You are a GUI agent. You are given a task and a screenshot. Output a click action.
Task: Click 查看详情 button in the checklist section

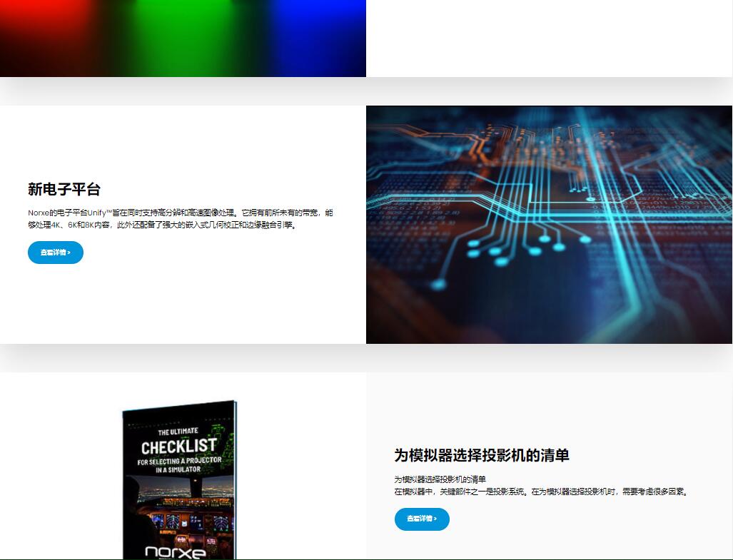coord(421,519)
